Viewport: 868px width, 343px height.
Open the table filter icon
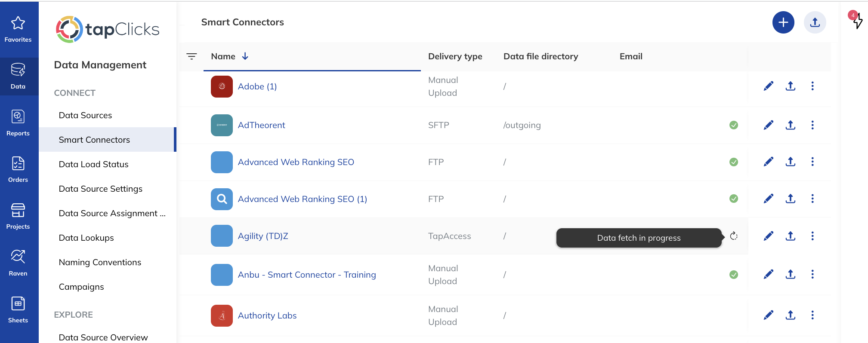coord(192,56)
